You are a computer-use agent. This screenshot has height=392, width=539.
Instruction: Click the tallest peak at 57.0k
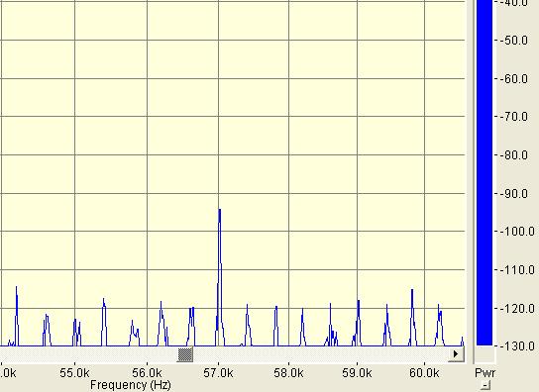tap(219, 276)
